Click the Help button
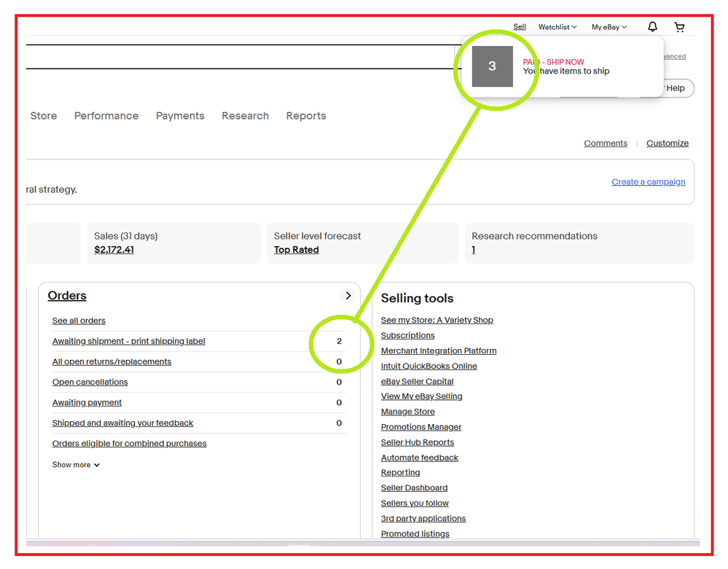This screenshot has height=569, width=728. [676, 88]
